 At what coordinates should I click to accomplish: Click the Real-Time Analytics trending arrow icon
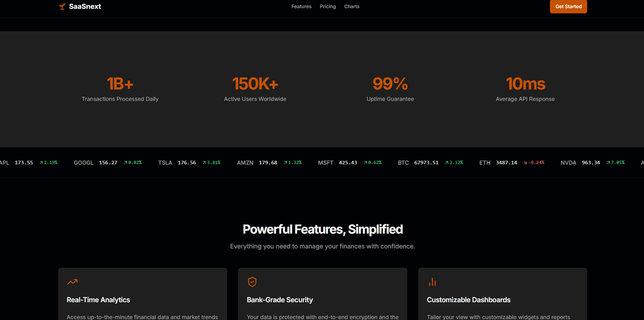[x=72, y=282]
